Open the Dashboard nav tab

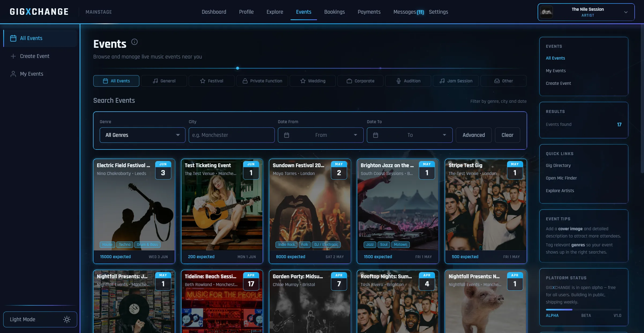pos(214,12)
